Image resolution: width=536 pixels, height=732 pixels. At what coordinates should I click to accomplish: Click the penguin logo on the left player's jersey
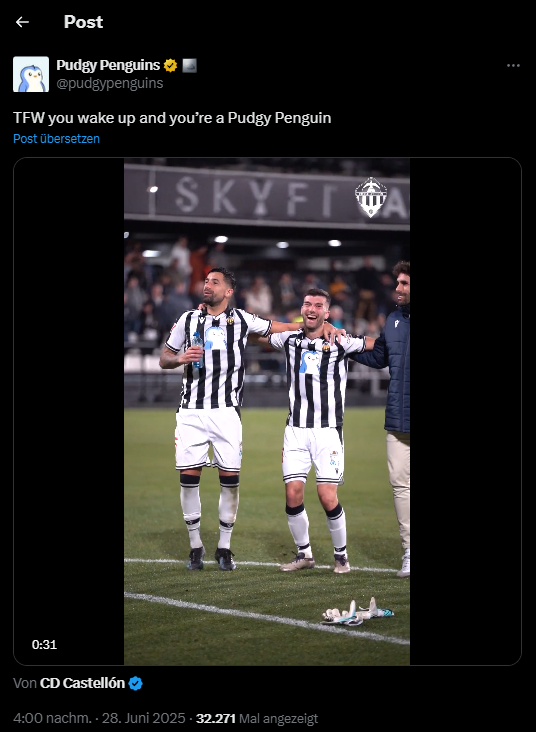215,338
